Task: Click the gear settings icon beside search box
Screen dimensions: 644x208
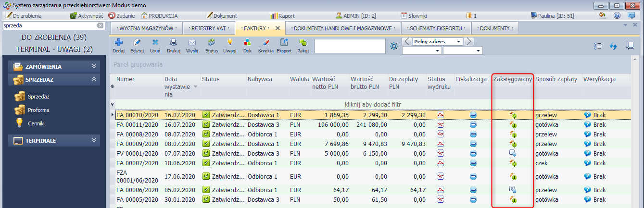Action: click(x=394, y=46)
